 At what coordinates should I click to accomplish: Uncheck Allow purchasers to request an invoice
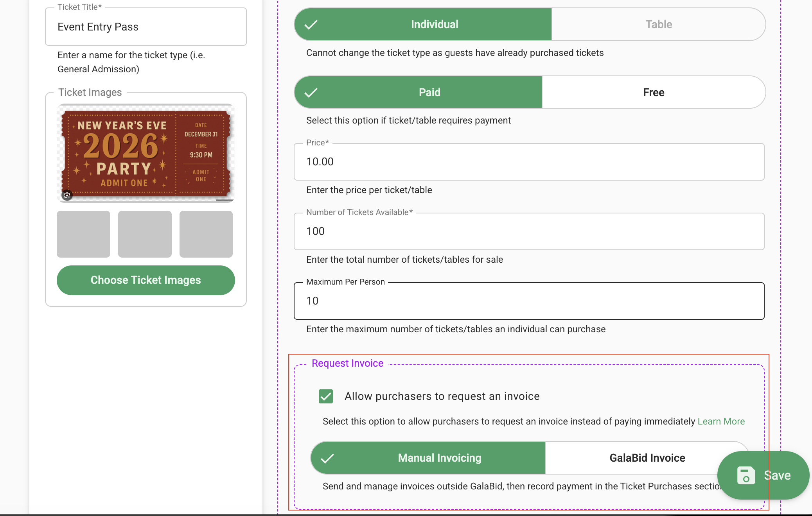click(x=326, y=396)
